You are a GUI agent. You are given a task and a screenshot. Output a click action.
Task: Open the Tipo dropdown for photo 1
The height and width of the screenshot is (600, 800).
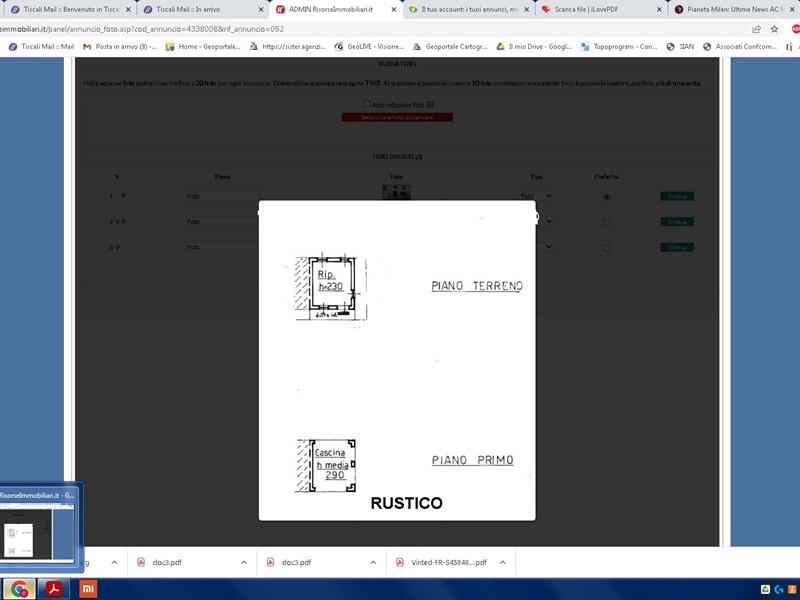coord(541,196)
